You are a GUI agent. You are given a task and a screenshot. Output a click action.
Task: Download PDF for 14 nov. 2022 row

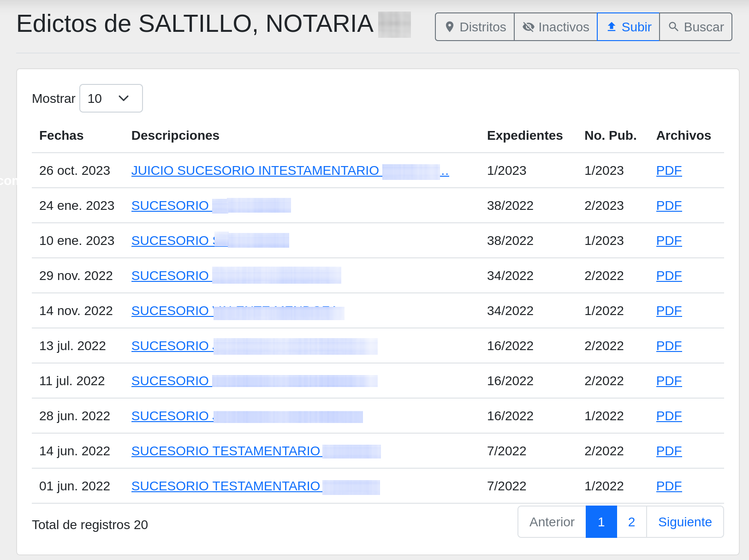coord(669,311)
